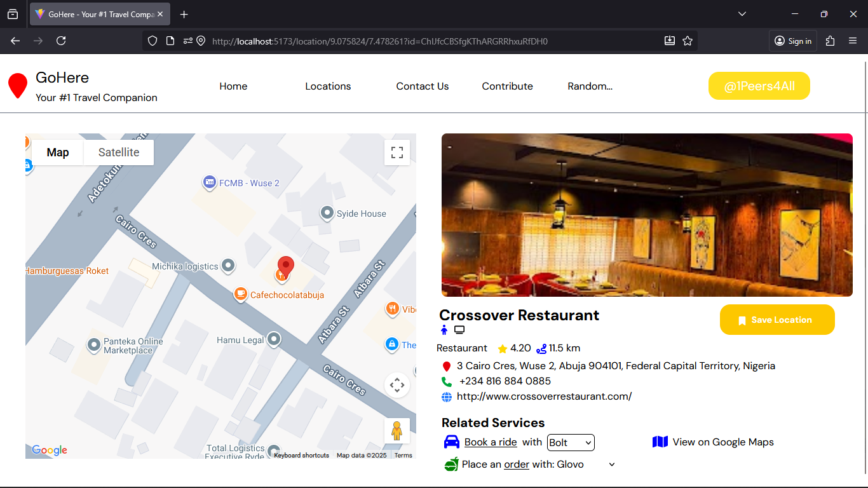Open the Contribute nav item

[x=507, y=86]
